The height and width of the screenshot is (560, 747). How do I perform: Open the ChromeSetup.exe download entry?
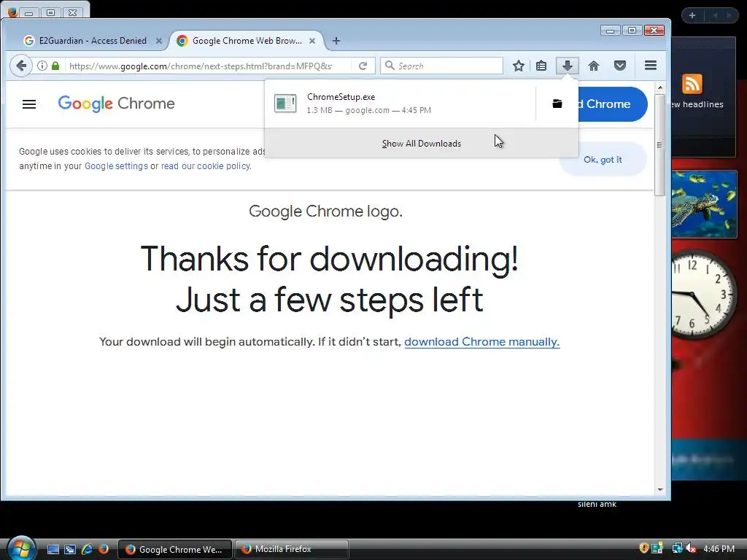(x=400, y=104)
